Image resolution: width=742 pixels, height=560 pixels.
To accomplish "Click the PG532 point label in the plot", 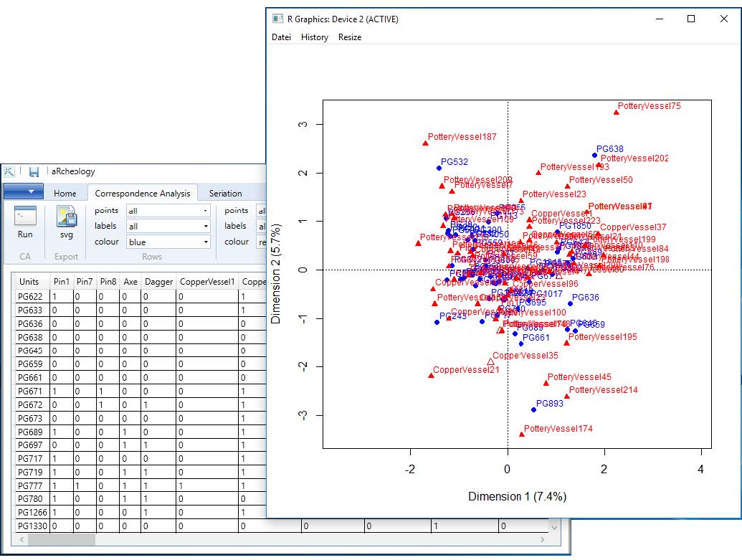I will coord(455,162).
